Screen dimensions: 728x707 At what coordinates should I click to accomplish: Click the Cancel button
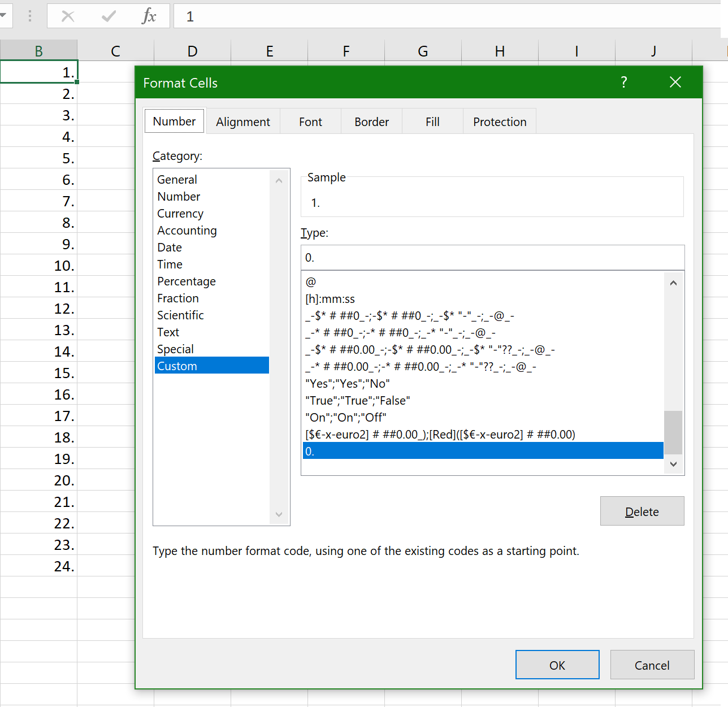pyautogui.click(x=652, y=665)
